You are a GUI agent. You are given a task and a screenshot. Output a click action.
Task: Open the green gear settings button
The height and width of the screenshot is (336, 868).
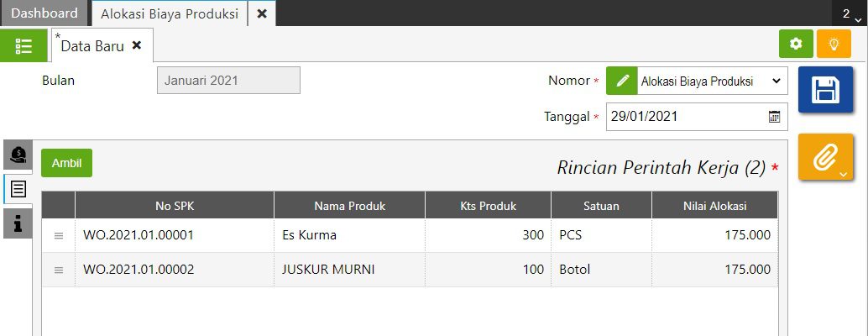click(x=796, y=45)
